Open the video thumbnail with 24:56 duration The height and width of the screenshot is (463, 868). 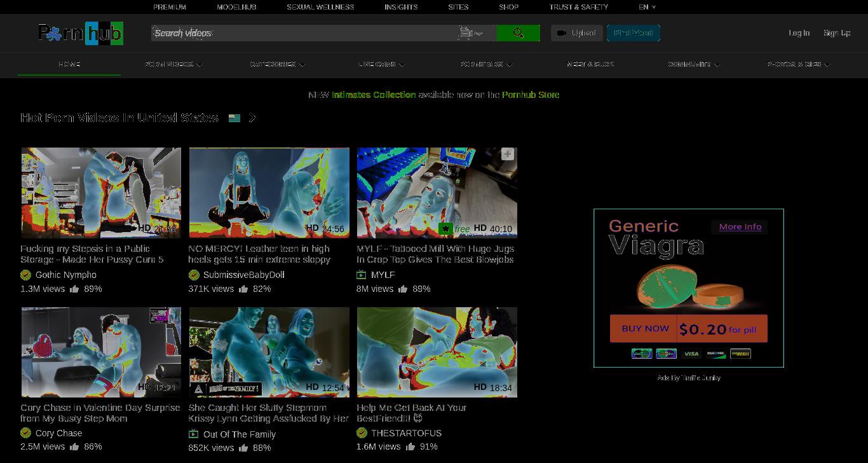pyautogui.click(x=269, y=193)
